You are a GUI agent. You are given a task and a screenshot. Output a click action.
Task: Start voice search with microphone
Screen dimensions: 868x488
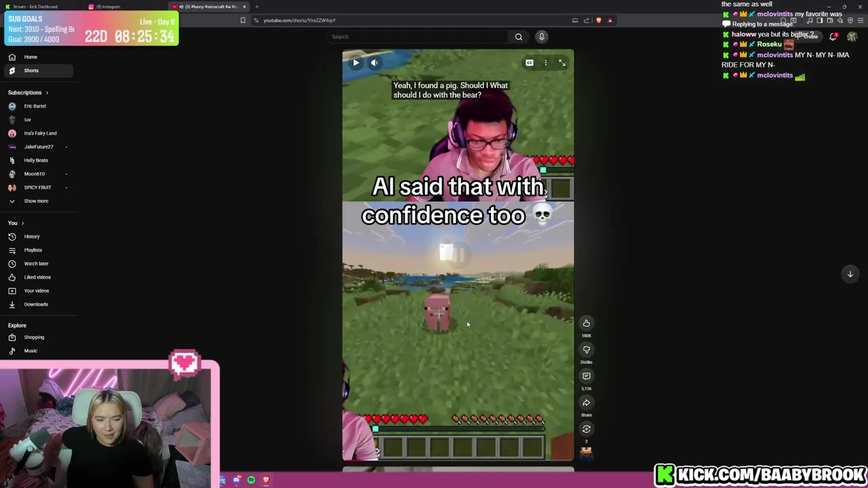541,37
